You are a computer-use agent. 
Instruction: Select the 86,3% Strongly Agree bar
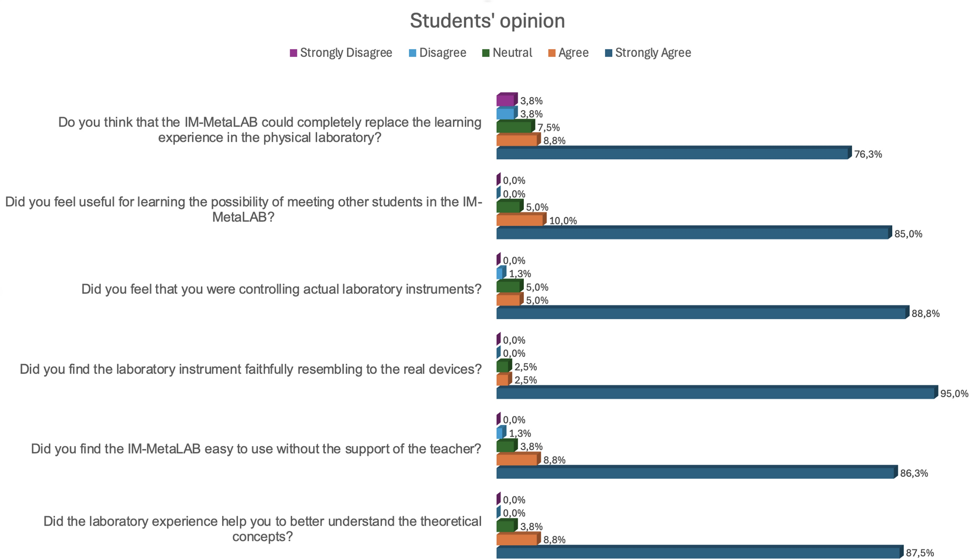695,473
